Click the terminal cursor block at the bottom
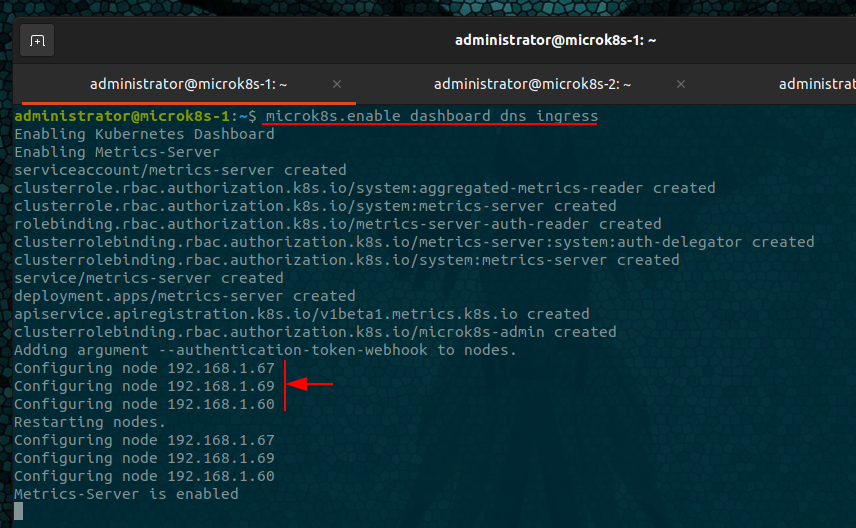This screenshot has height=528, width=856. pyautogui.click(x=19, y=512)
